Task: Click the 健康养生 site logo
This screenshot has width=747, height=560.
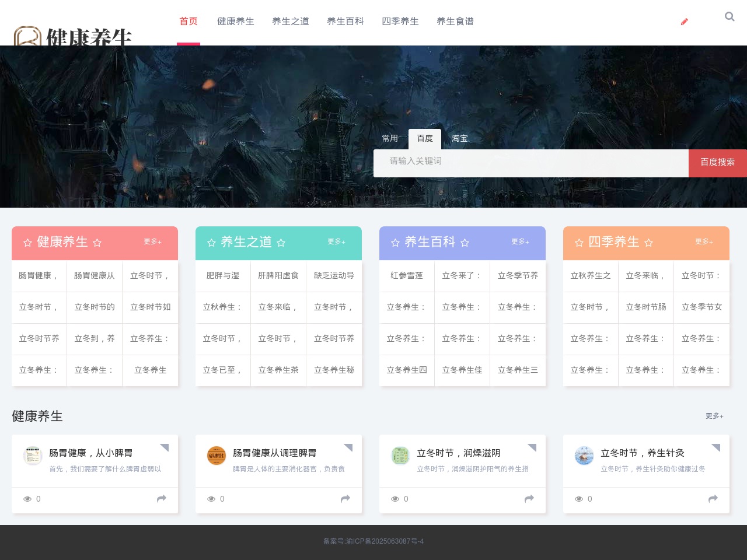Action: click(73, 36)
